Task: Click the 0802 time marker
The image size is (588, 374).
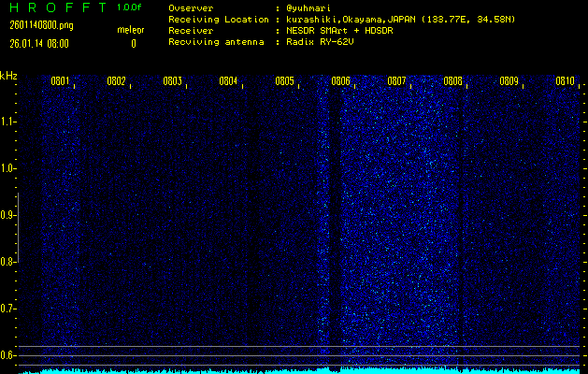Action: (x=116, y=81)
